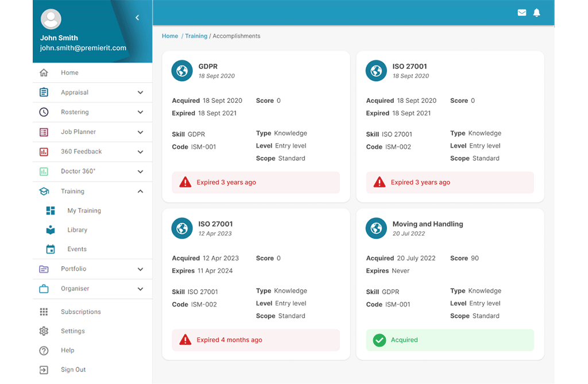Click warning triangle beside Expired 4 months ago
Viewport: 588px width, 384px height.
[185, 340]
